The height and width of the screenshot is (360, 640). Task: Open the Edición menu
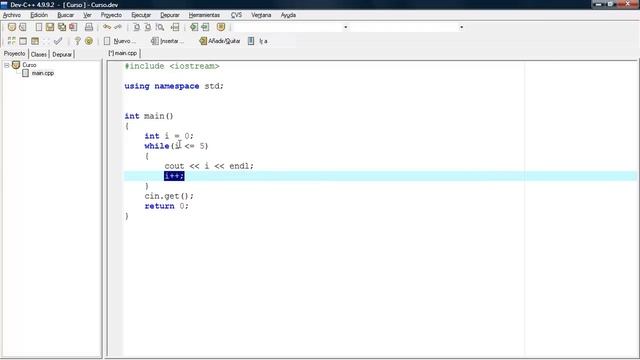(39, 15)
